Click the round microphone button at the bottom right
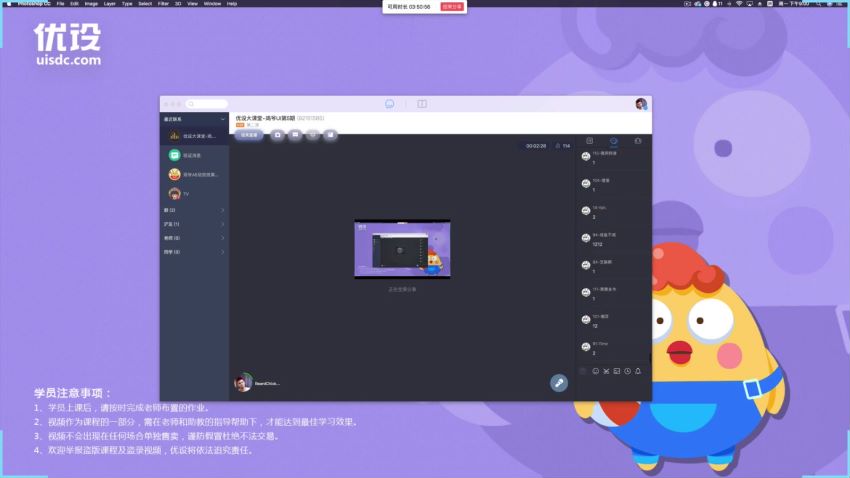 (x=559, y=383)
